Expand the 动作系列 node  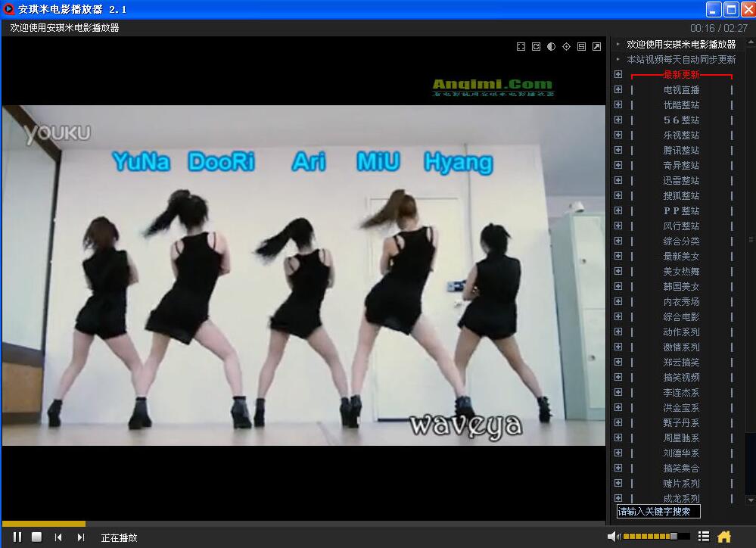click(618, 332)
